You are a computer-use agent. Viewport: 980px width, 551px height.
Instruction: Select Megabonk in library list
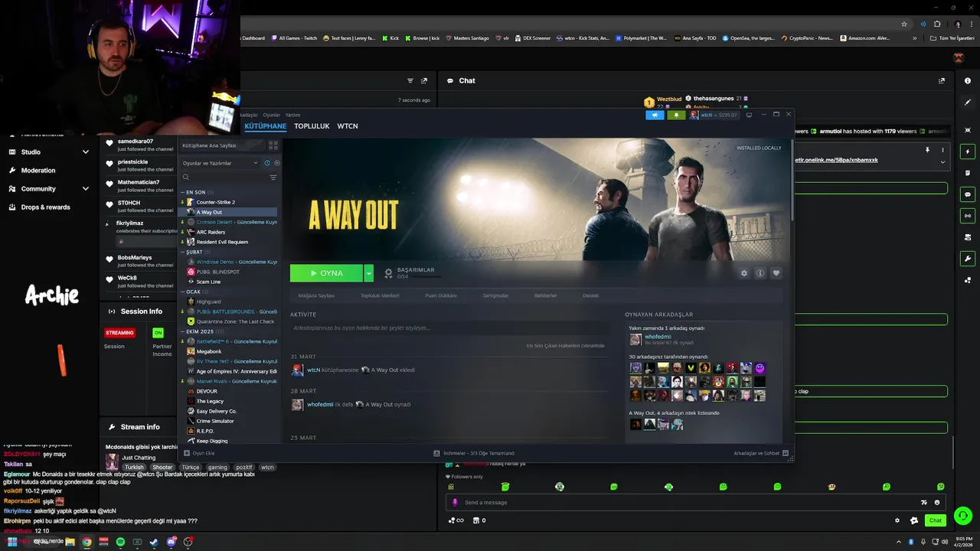[x=208, y=351]
